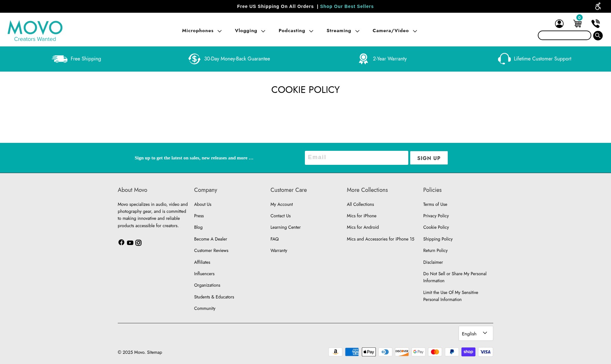Open the Sitemap link
The height and width of the screenshot is (364, 611).
[x=154, y=352]
